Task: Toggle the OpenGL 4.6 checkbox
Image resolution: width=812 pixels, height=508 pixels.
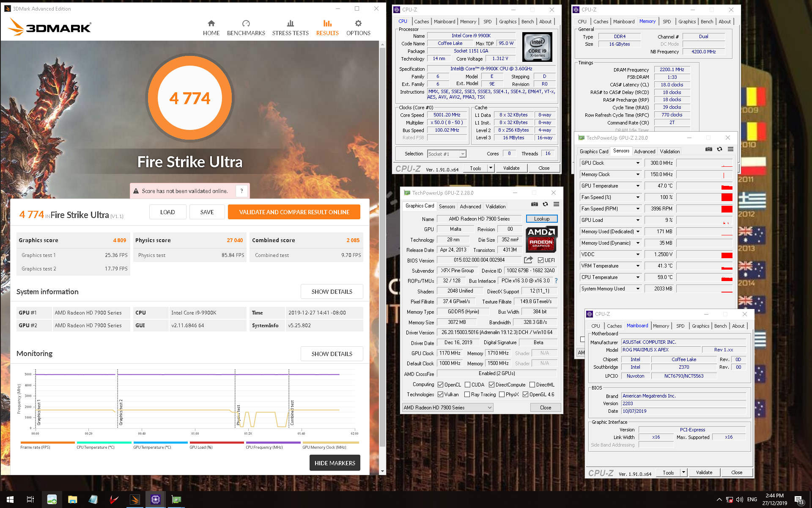Action: pyautogui.click(x=525, y=395)
